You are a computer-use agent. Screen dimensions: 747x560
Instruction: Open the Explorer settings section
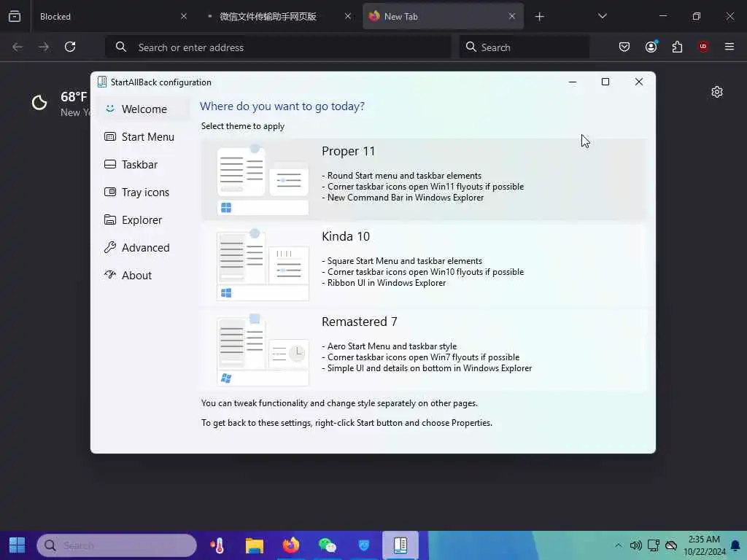click(x=143, y=219)
